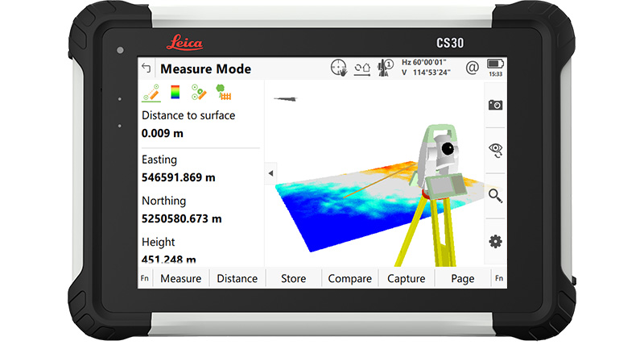
Task: Open the magnifier zoom tool
Action: pos(495,196)
